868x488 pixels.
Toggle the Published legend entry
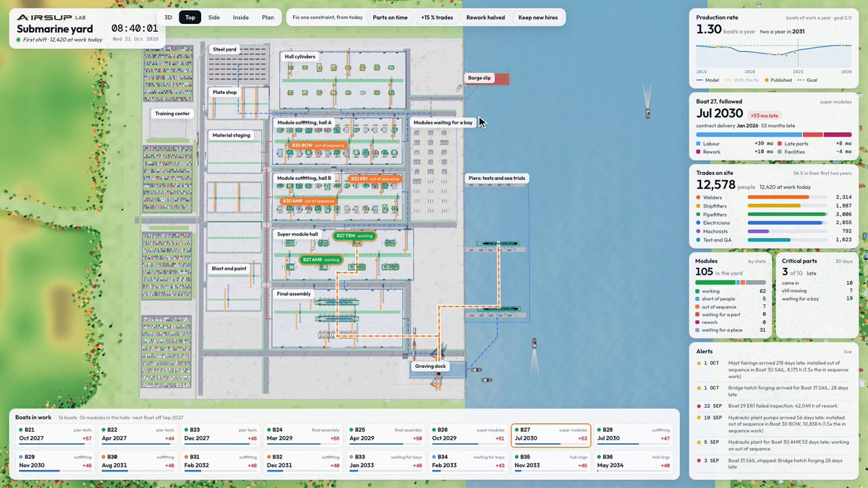pos(778,80)
